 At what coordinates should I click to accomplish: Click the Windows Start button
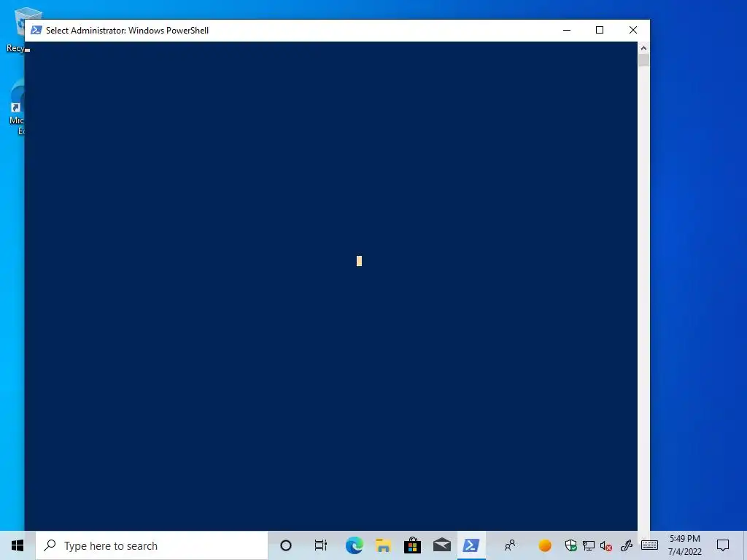click(x=18, y=545)
